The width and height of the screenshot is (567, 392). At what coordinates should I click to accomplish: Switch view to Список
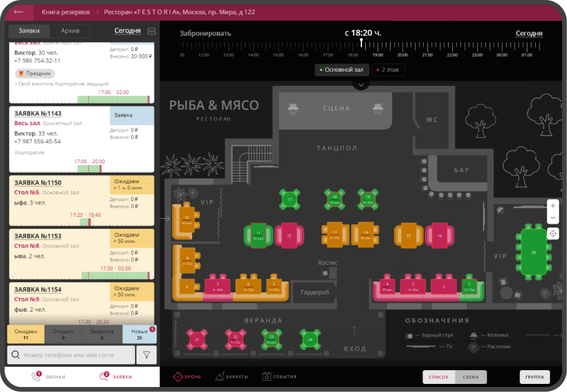pyautogui.click(x=439, y=377)
